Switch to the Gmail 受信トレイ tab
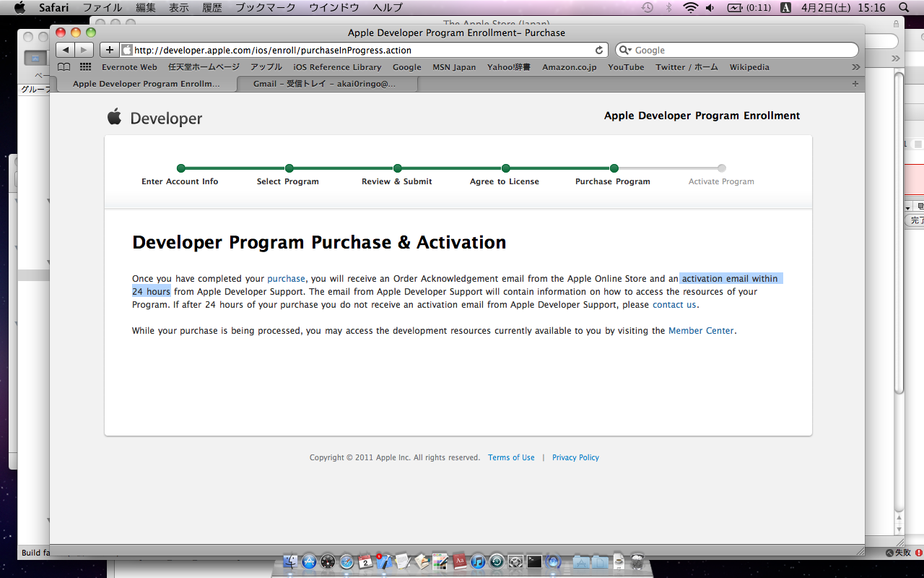 [x=328, y=84]
